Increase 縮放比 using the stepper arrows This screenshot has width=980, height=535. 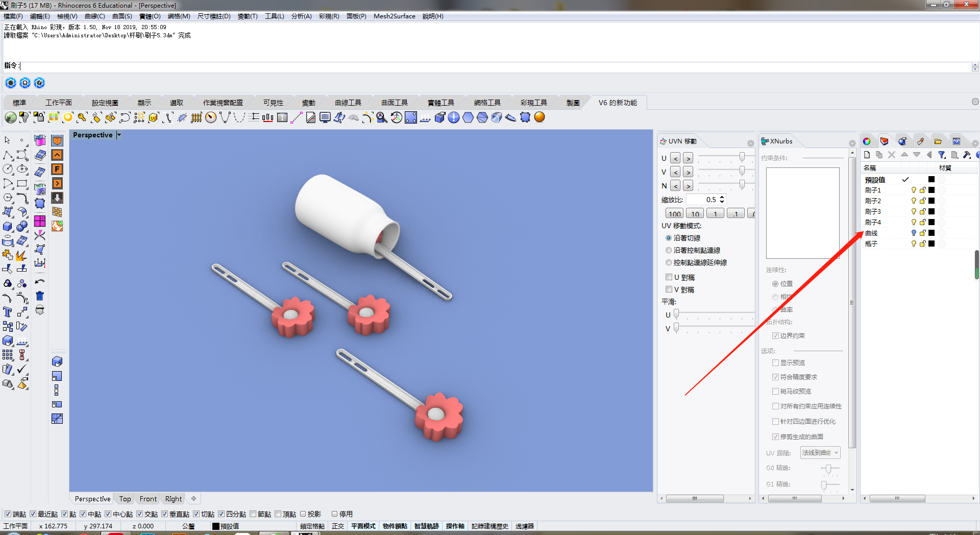coord(721,198)
